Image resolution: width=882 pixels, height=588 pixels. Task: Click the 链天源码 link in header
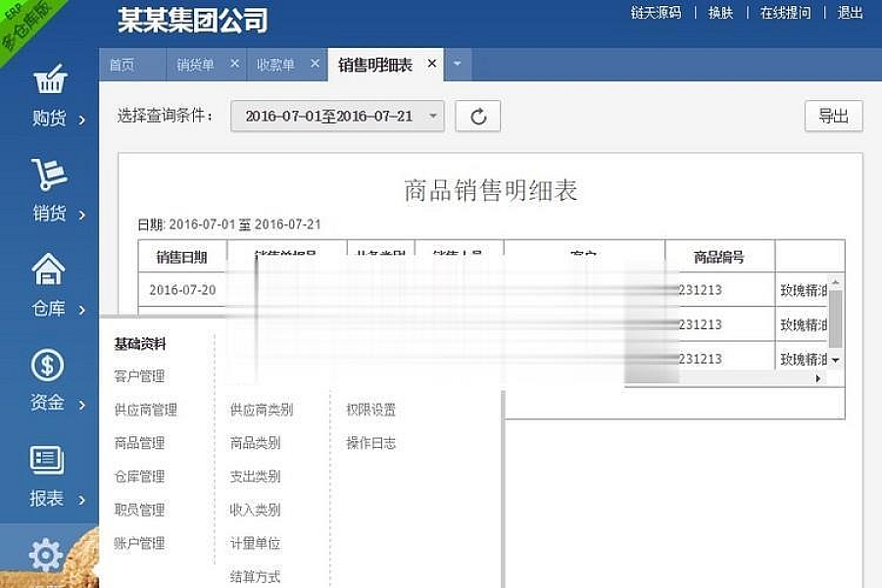point(656,13)
